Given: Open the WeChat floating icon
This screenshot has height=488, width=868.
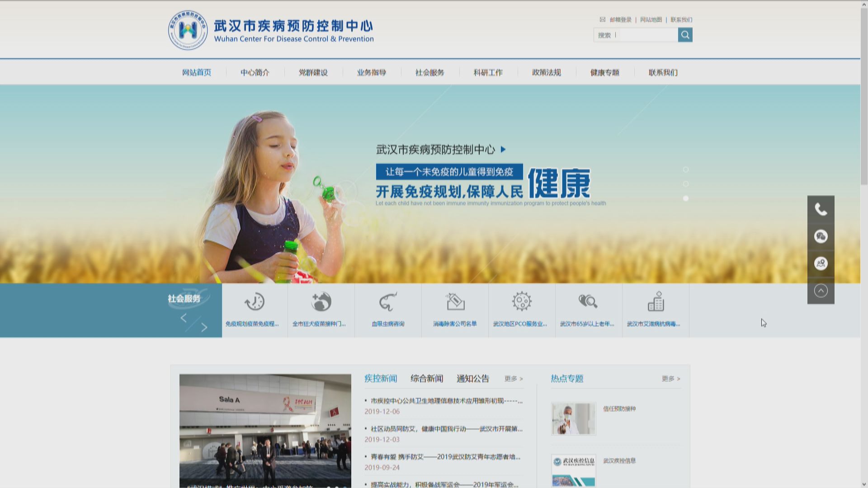Looking at the screenshot, I should click(x=821, y=236).
